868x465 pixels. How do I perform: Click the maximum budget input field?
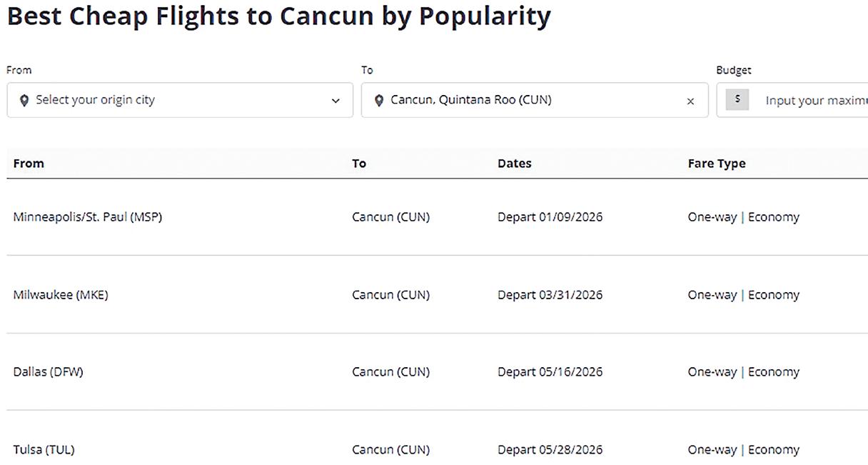pos(815,101)
